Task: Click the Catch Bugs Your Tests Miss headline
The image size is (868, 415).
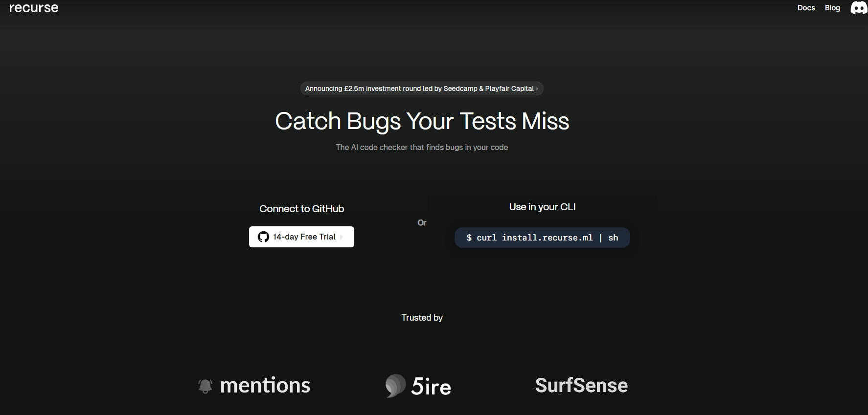Action: [x=422, y=121]
